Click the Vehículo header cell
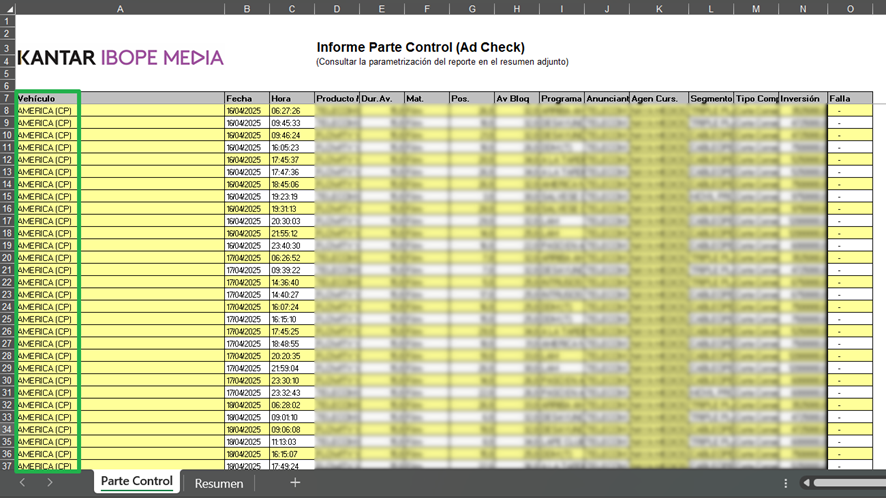The width and height of the screenshot is (886, 498). point(120,98)
